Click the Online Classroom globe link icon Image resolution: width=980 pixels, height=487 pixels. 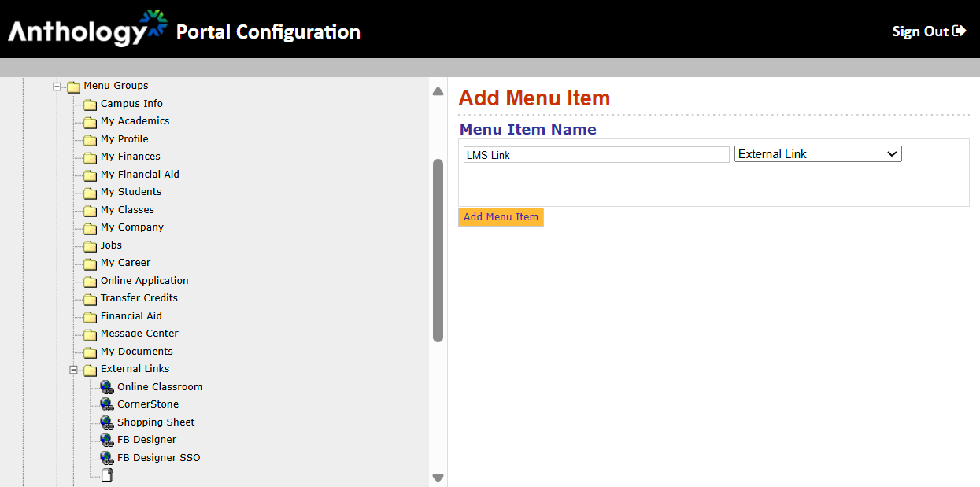pyautogui.click(x=106, y=387)
